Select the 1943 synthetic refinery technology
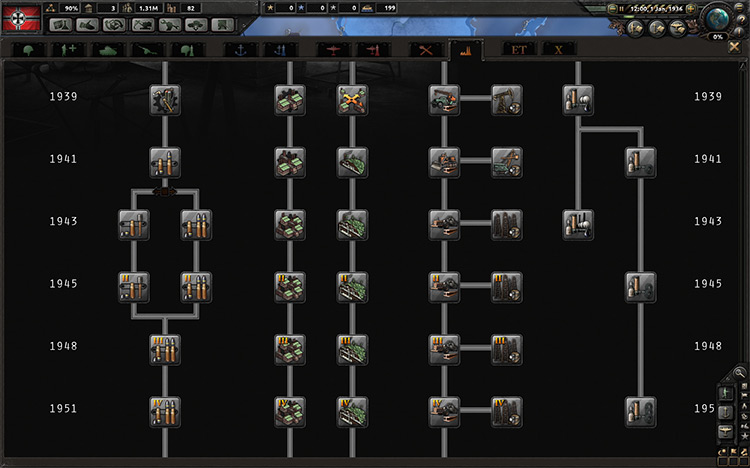Image resolution: width=750 pixels, height=468 pixels. pyautogui.click(x=578, y=224)
